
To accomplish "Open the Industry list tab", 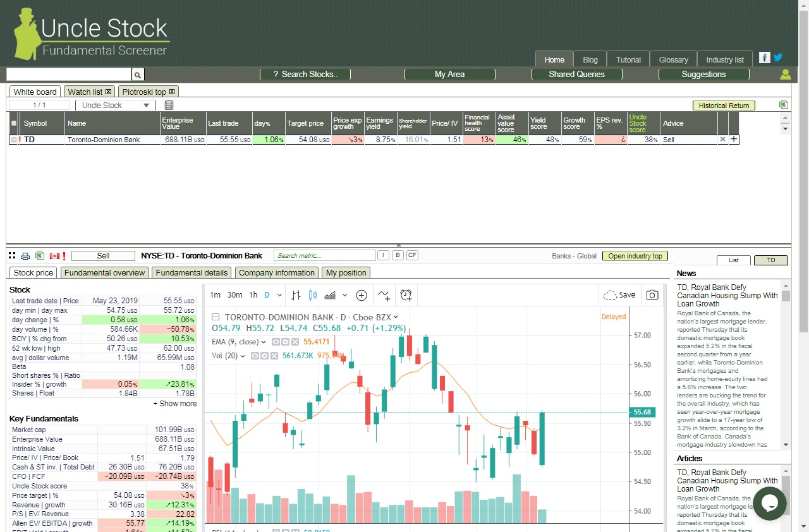I will pos(725,59).
